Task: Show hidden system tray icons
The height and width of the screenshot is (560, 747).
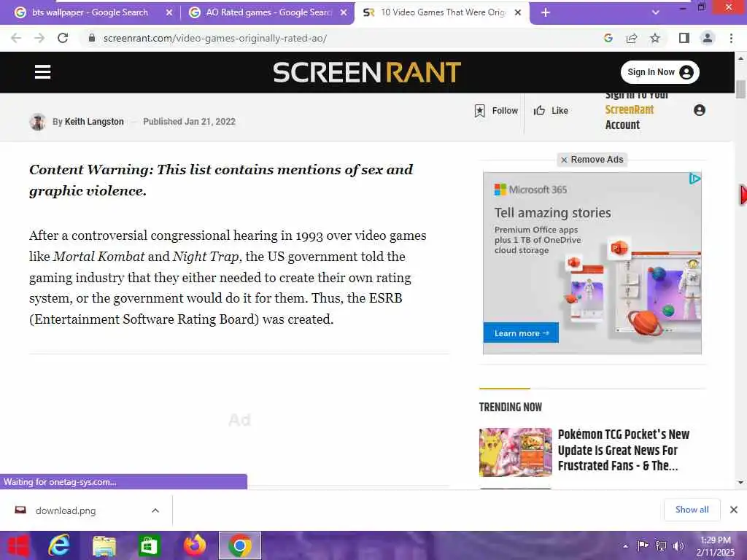Action: click(x=625, y=546)
